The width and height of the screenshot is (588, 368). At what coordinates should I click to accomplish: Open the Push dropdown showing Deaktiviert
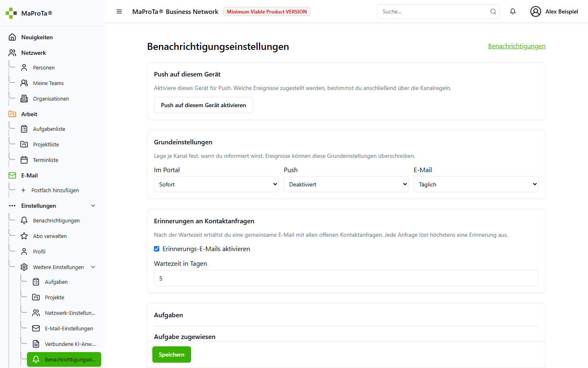(x=346, y=184)
